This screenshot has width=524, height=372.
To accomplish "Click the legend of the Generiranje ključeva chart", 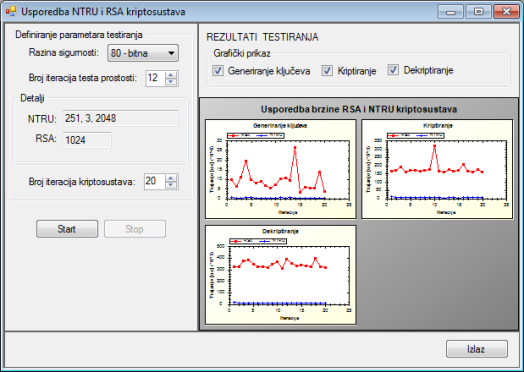I will point(256,135).
